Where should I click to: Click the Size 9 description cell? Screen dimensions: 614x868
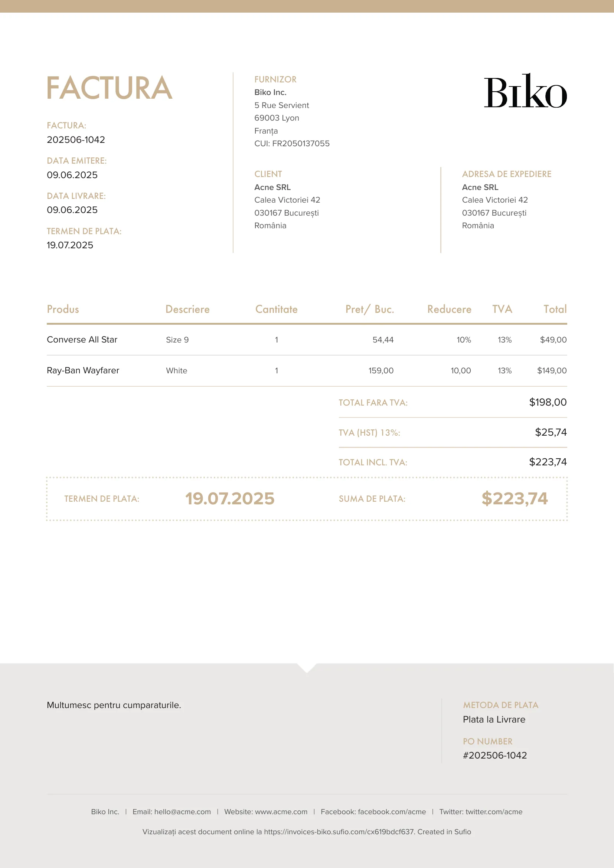click(x=177, y=340)
